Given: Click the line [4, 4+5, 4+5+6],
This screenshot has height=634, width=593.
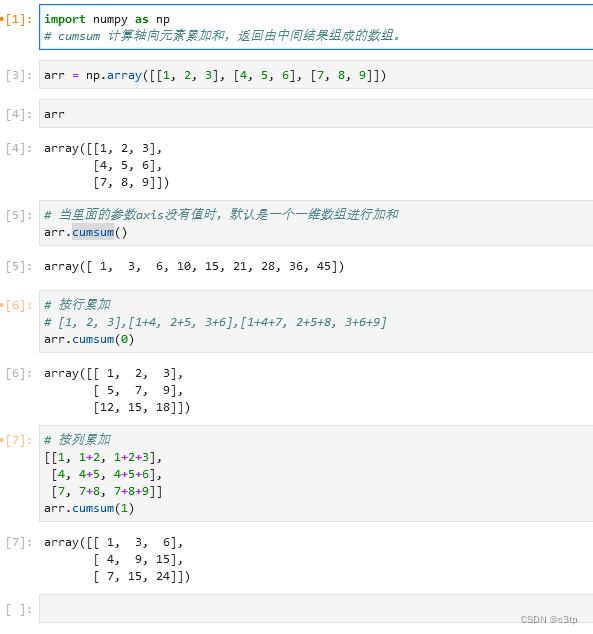Looking at the screenshot, I should click(106, 474).
